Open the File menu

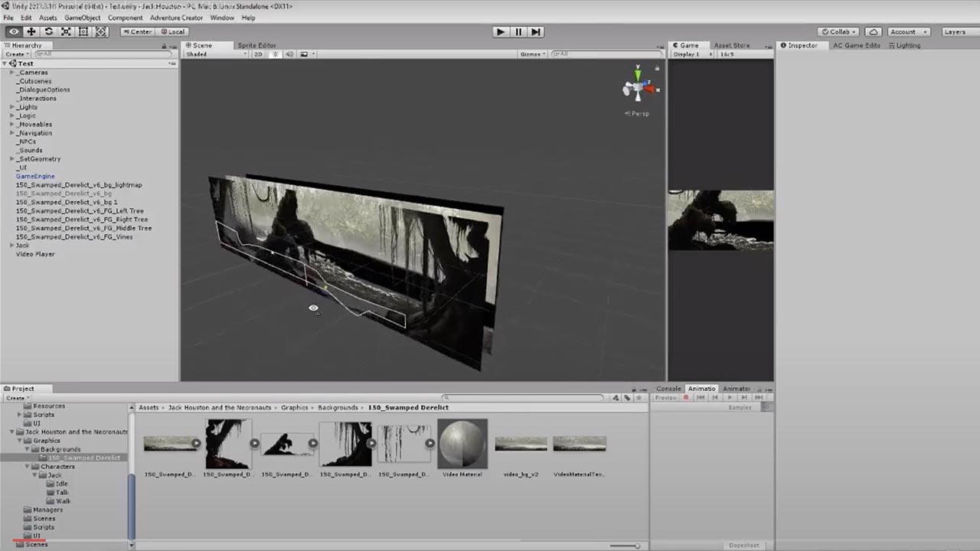coord(8,18)
